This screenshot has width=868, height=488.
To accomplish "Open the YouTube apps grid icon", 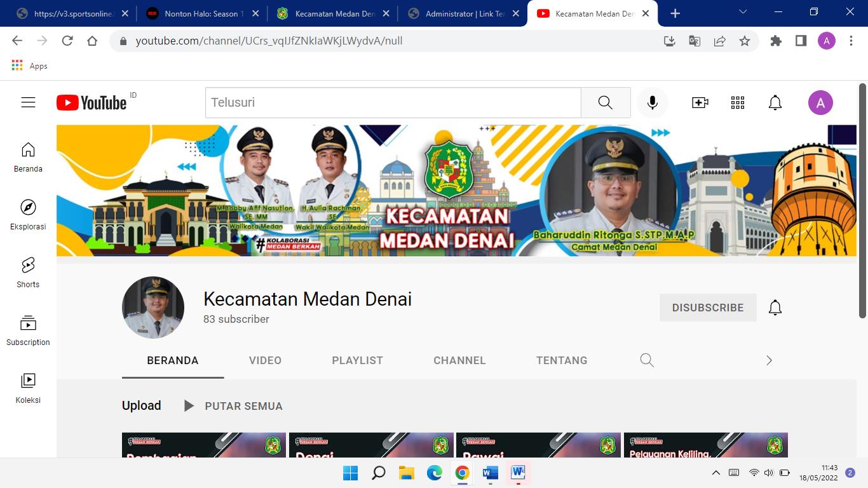I will coord(737,102).
